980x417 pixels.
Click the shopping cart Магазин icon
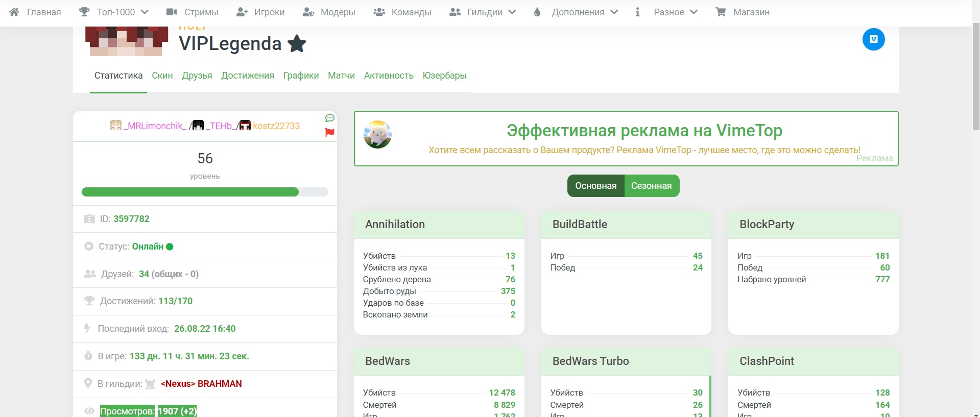click(721, 12)
